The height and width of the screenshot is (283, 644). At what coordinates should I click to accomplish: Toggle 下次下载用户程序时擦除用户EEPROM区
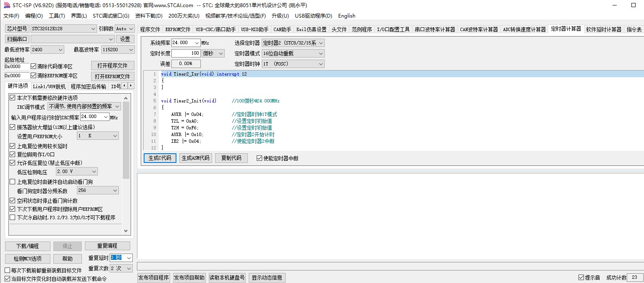(13, 209)
